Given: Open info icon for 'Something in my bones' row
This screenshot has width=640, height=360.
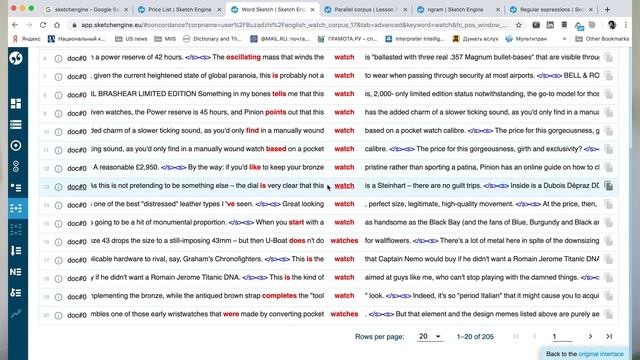Looking at the screenshot, I should click(58, 95).
